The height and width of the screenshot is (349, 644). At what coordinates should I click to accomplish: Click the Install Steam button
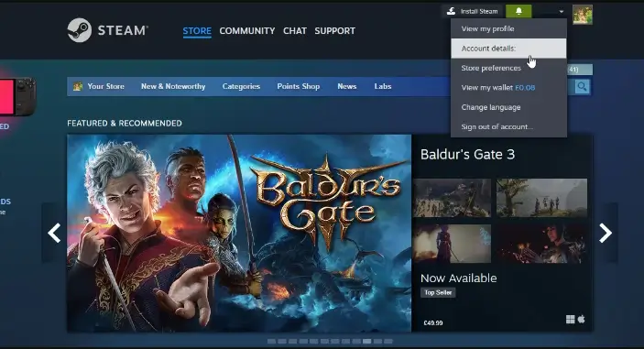[x=473, y=11]
